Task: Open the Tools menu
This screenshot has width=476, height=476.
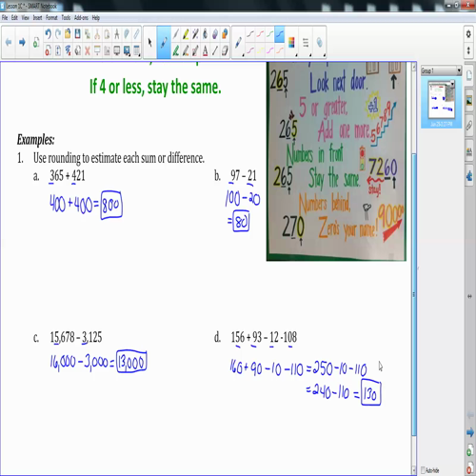Action: coord(66,18)
